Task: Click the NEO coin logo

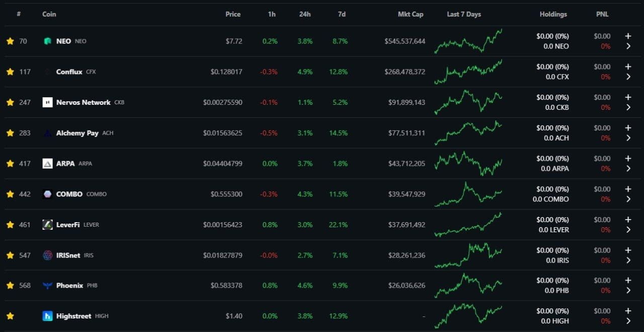Action: tap(47, 41)
